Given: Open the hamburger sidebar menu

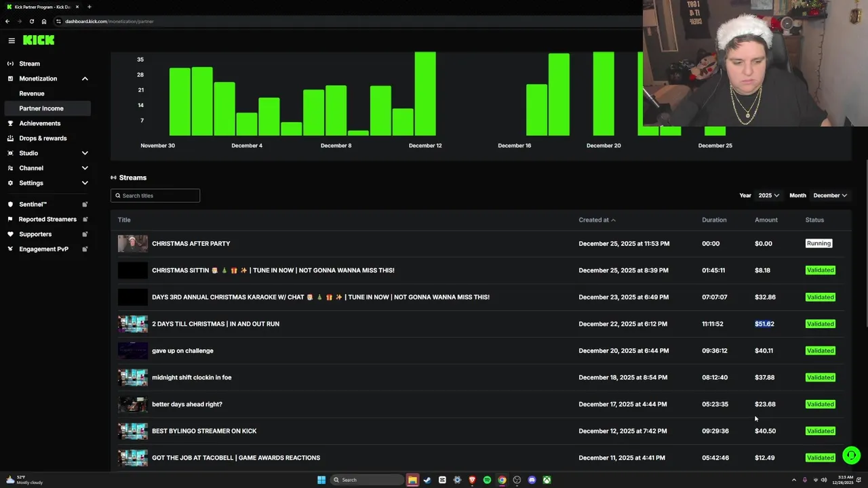Looking at the screenshot, I should [x=12, y=41].
